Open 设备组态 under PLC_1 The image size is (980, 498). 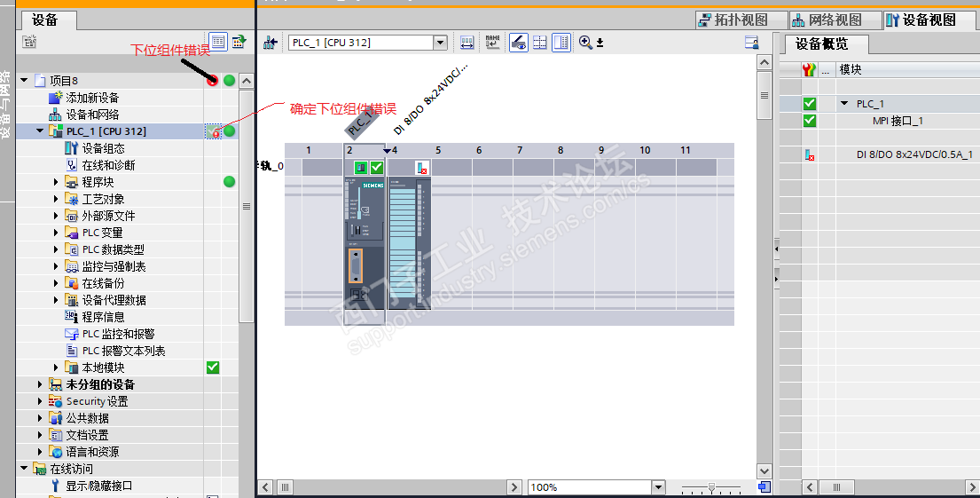coord(103,148)
